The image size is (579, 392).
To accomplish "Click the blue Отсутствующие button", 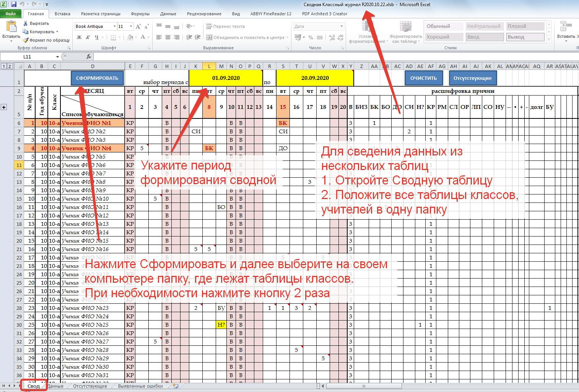I will pyautogui.click(x=472, y=78).
